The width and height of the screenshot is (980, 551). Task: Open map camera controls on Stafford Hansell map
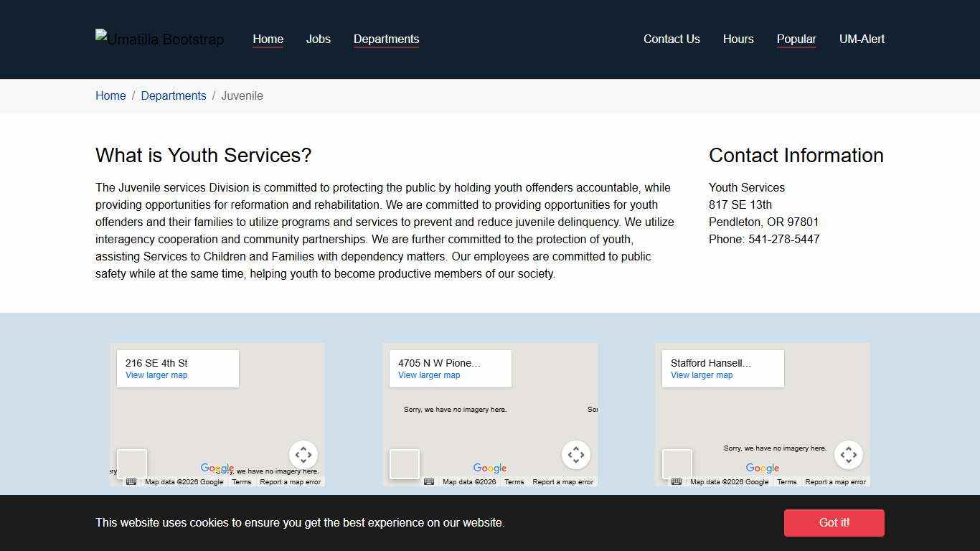tap(849, 455)
